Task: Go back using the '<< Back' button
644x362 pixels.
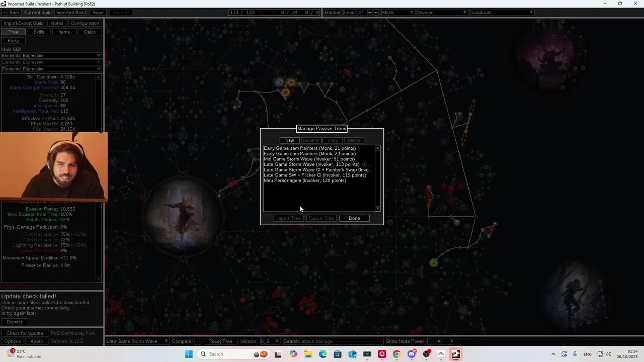Action: pos(12,13)
